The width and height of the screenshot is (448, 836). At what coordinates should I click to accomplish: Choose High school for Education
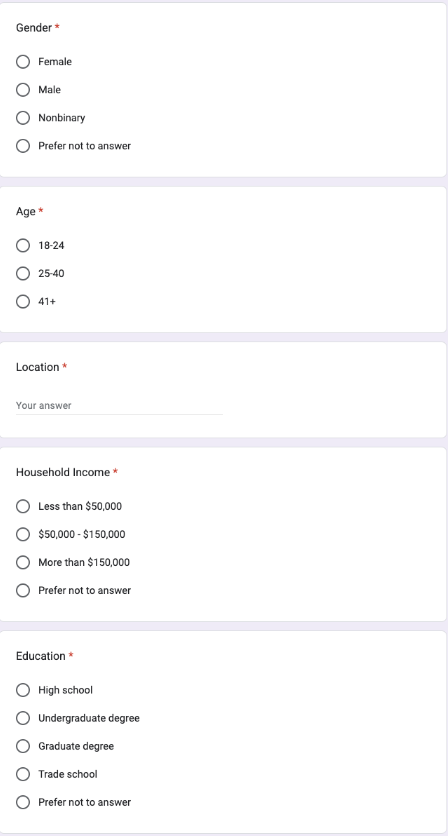pyautogui.click(x=23, y=690)
